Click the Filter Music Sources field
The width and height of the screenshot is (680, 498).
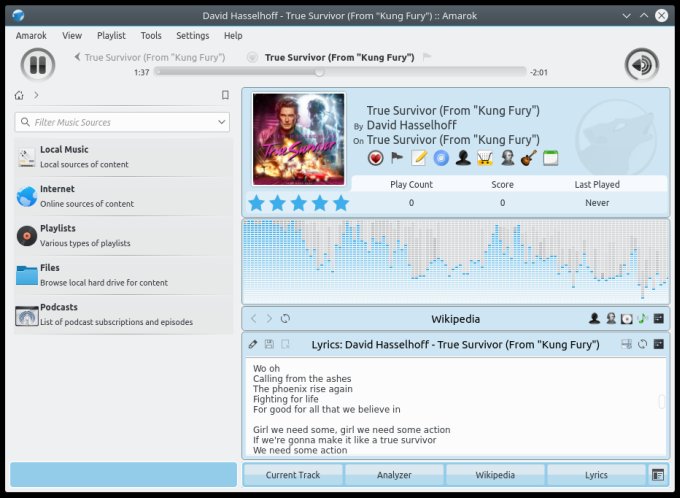(122, 122)
